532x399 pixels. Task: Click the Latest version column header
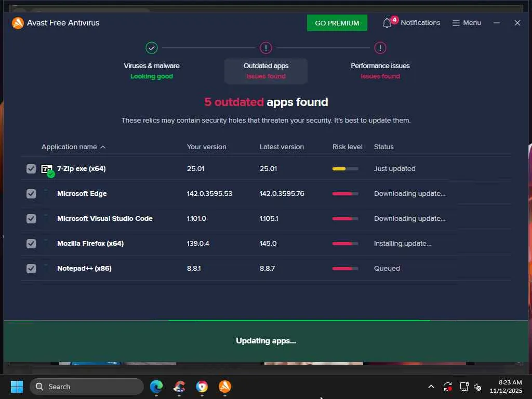(282, 147)
